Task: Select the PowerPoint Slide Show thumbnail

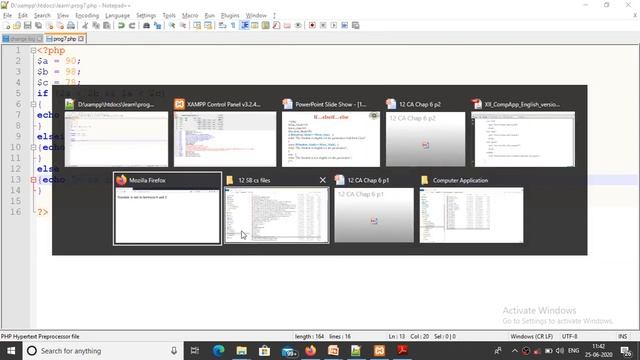Action: (x=331, y=132)
